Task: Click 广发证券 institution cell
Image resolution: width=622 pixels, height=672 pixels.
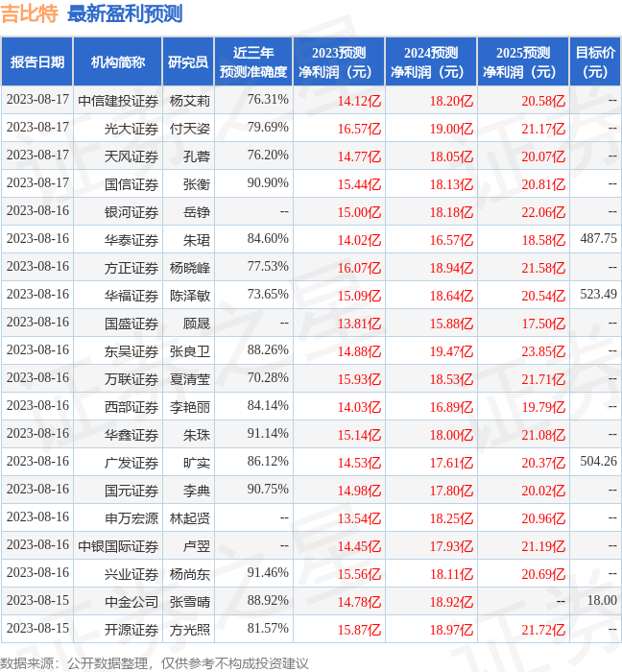Action: [132, 464]
